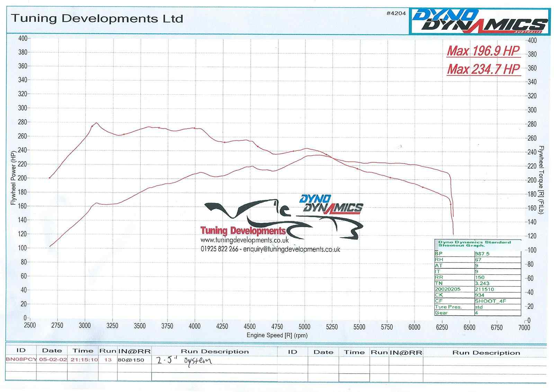
Task: Select the 80@150 IN@RR cell
Action: (131, 360)
